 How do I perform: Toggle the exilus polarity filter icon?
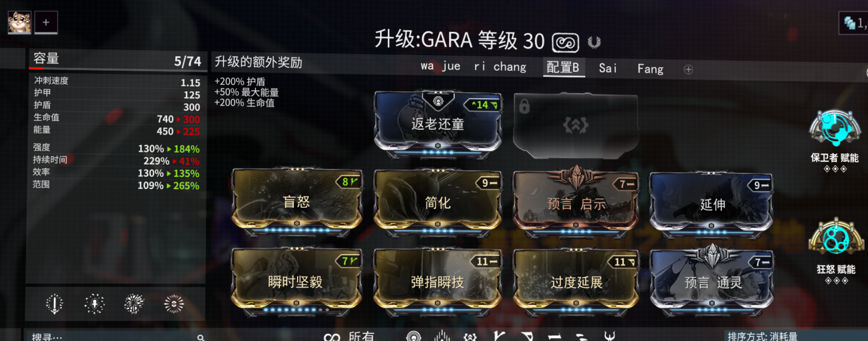click(470, 337)
